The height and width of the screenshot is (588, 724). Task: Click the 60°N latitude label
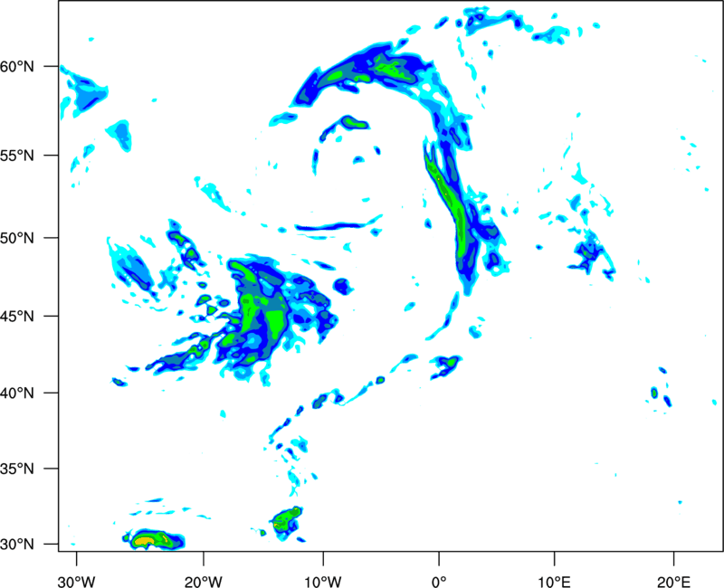coord(17,66)
